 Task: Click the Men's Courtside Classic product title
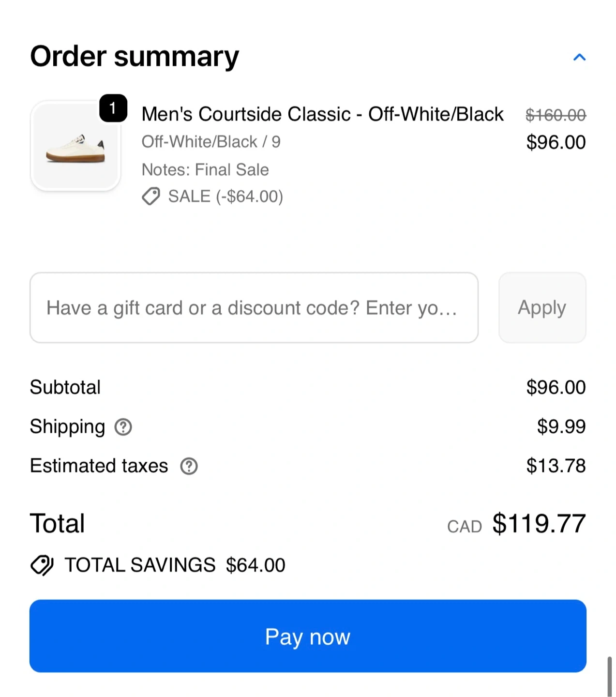click(322, 114)
